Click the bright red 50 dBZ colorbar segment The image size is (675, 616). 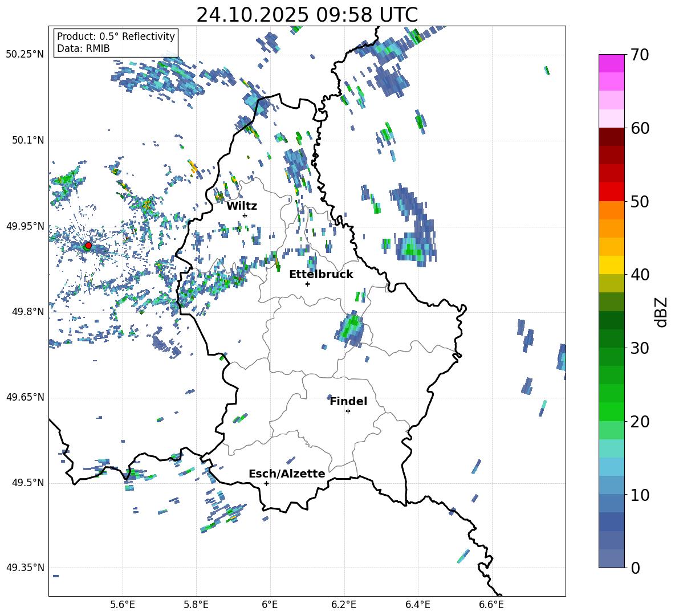tap(611, 192)
